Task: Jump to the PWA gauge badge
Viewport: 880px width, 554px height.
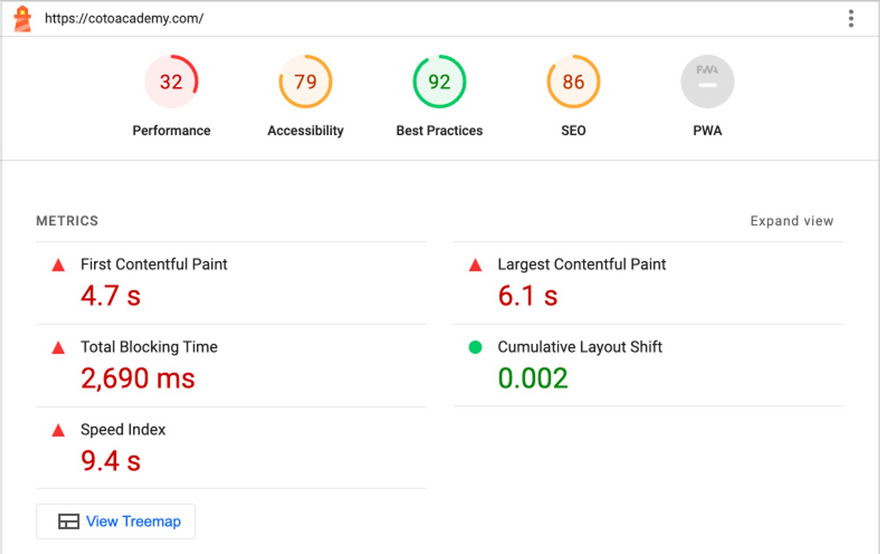Action: (x=707, y=81)
